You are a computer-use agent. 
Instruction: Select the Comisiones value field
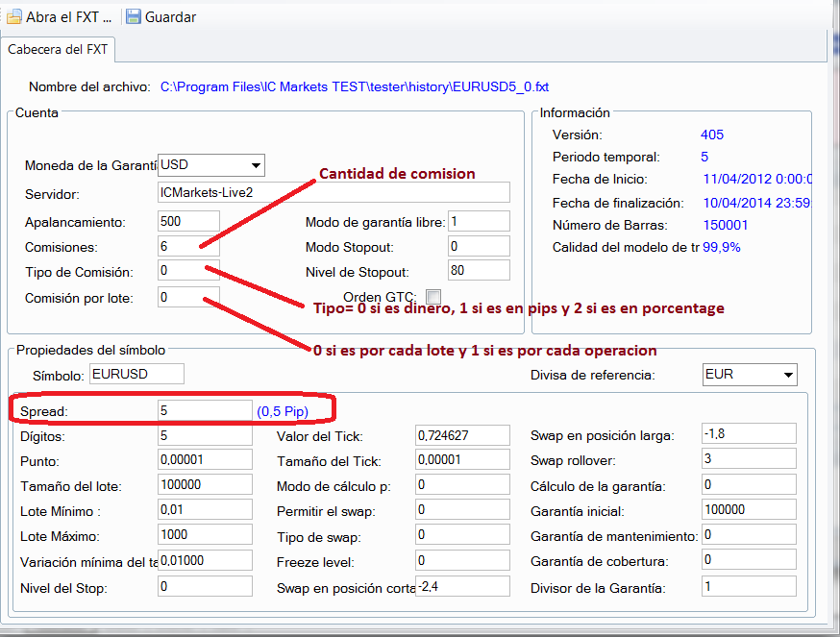pos(188,246)
